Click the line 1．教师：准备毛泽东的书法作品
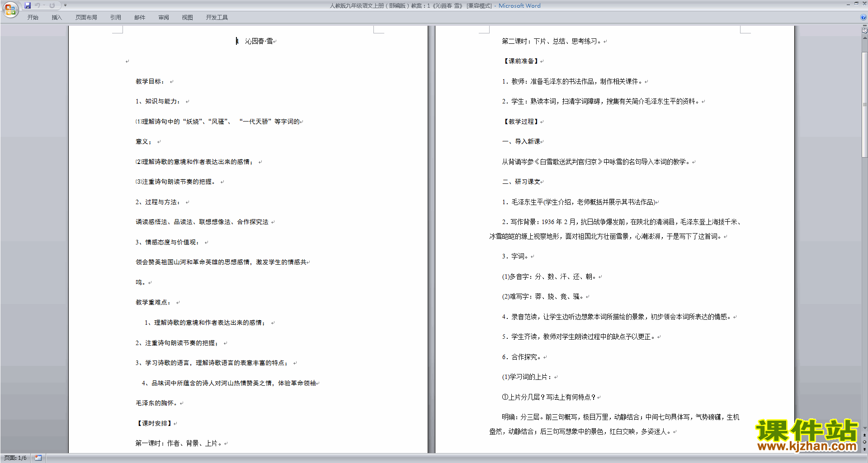 pyautogui.click(x=572, y=81)
